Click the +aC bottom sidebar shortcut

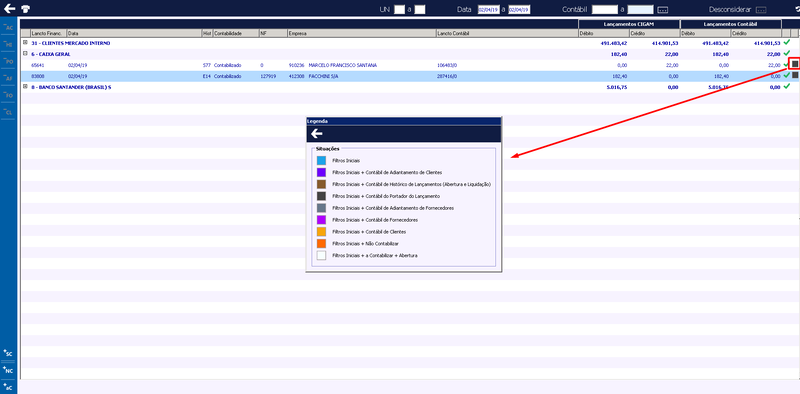8,387
